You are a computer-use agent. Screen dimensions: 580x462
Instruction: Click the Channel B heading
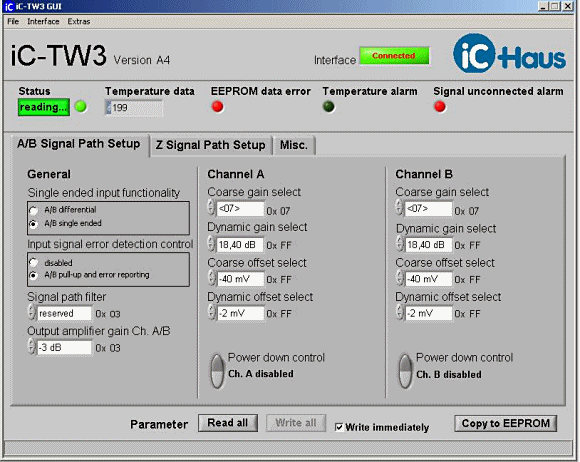tap(424, 174)
